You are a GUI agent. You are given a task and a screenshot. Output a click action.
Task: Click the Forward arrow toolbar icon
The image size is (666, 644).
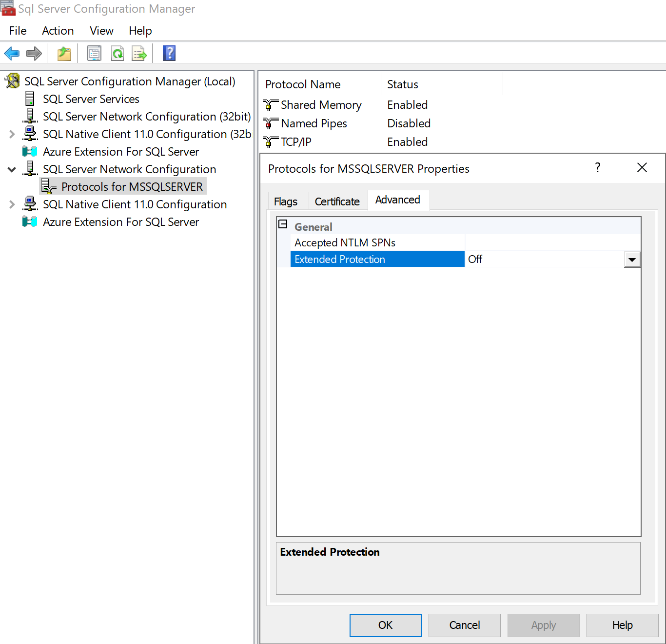[x=34, y=53]
